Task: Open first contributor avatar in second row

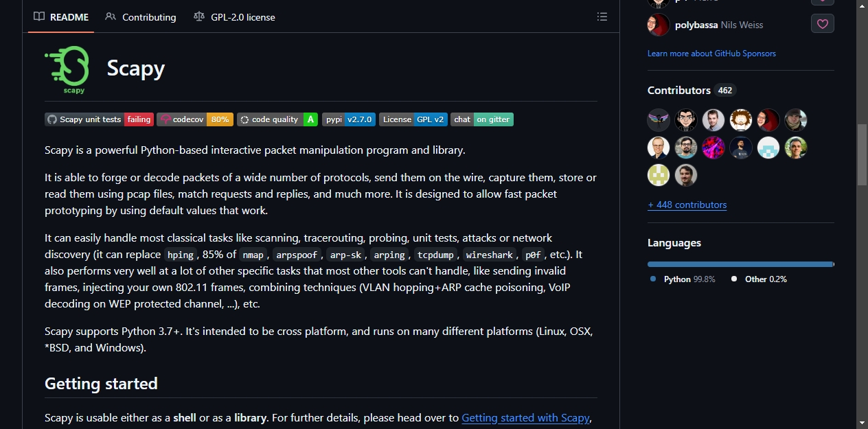Action: pos(659,148)
